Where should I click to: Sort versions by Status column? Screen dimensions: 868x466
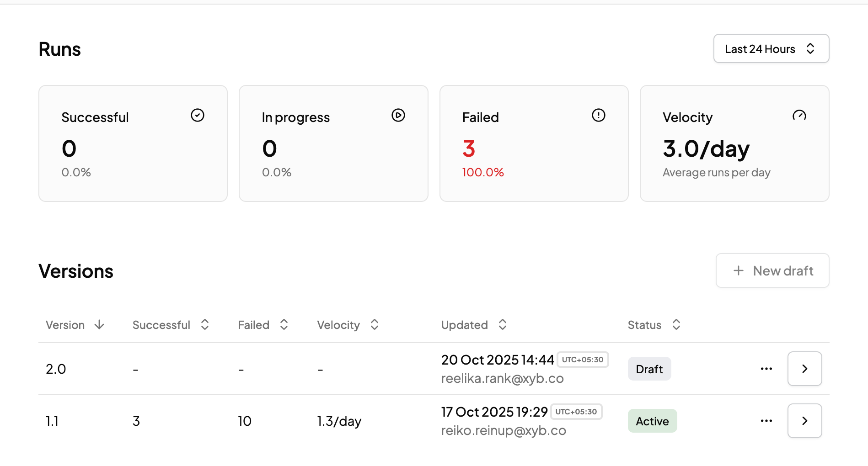[x=654, y=325]
